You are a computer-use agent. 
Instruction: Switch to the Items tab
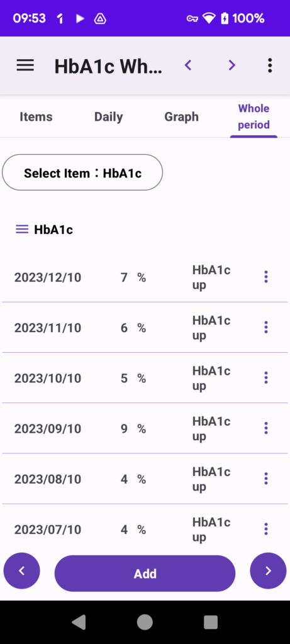pyautogui.click(x=36, y=117)
